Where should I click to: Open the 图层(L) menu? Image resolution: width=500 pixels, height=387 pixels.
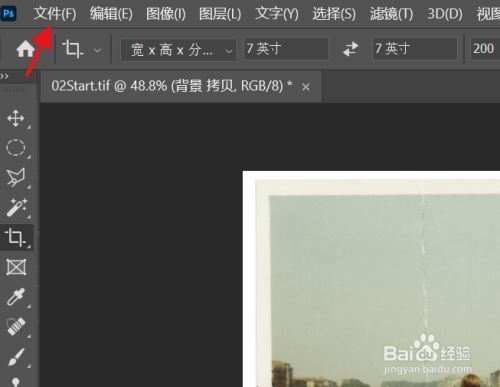pos(220,14)
